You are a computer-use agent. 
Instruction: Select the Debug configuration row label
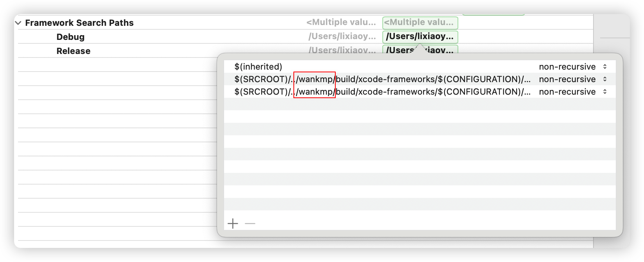[71, 37]
